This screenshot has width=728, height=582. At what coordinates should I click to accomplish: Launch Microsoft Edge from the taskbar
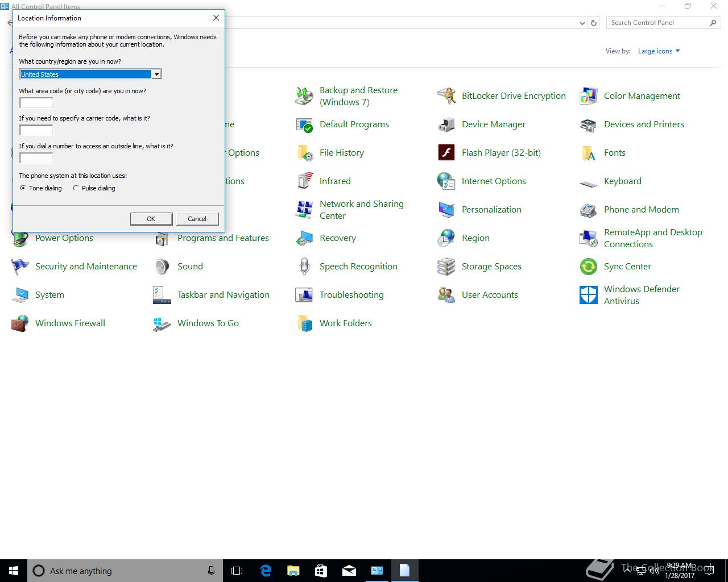[x=266, y=571]
